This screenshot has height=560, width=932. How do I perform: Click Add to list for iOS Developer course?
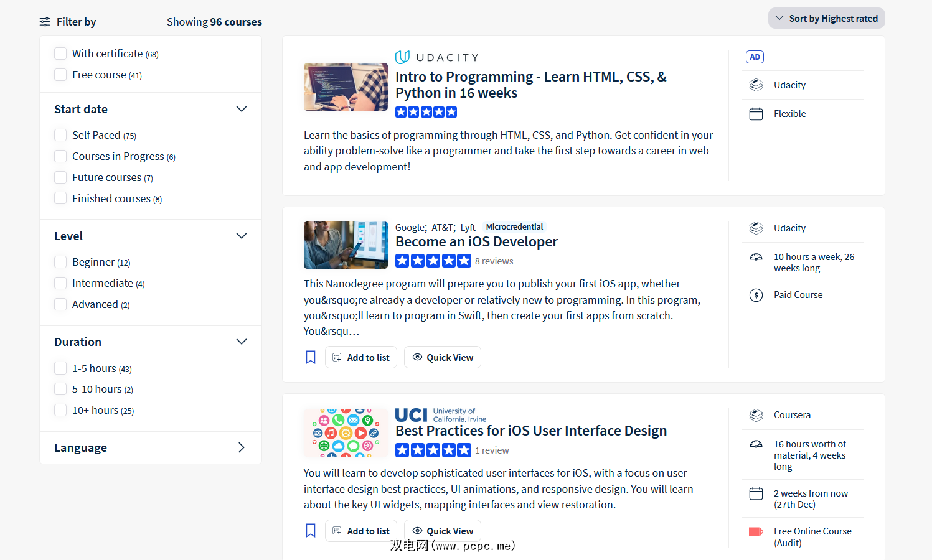point(361,357)
